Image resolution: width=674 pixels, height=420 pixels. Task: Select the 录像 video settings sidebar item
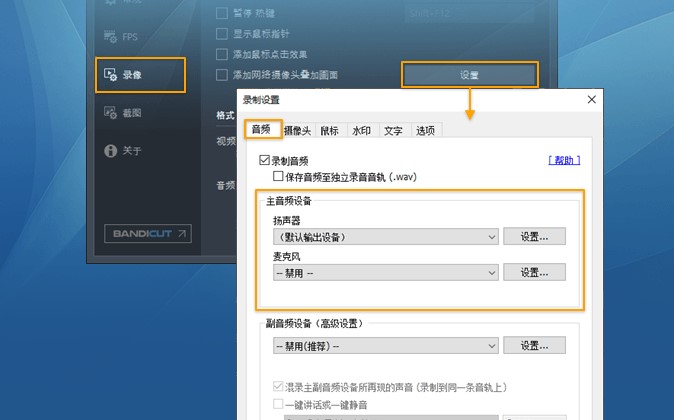[140, 75]
